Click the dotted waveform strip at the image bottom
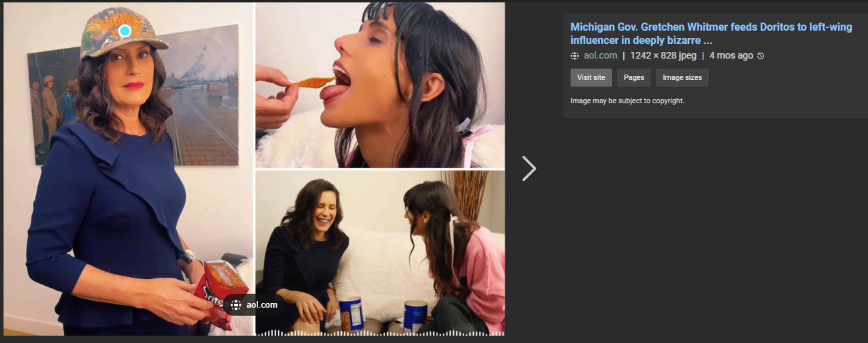Screen dimensions: 868x343 (380, 332)
